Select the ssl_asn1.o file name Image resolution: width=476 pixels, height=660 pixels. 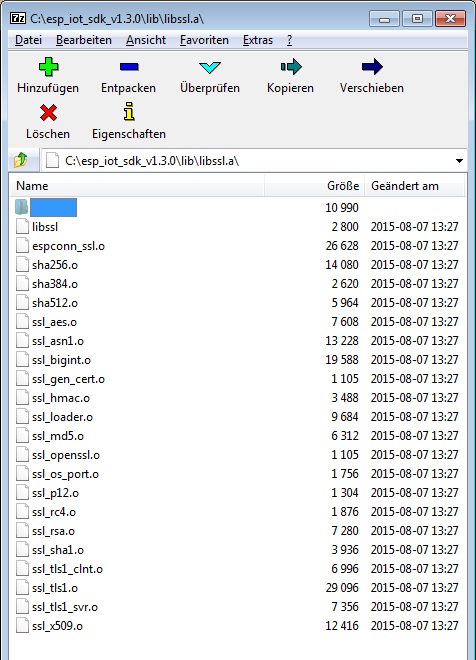[x=58, y=341]
